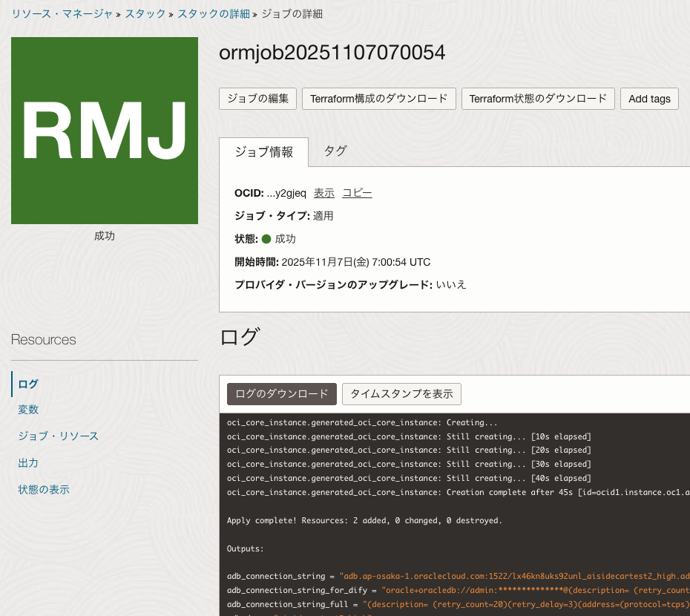The image size is (690, 616).
Task: Click the Add tags button
Action: [x=649, y=99]
